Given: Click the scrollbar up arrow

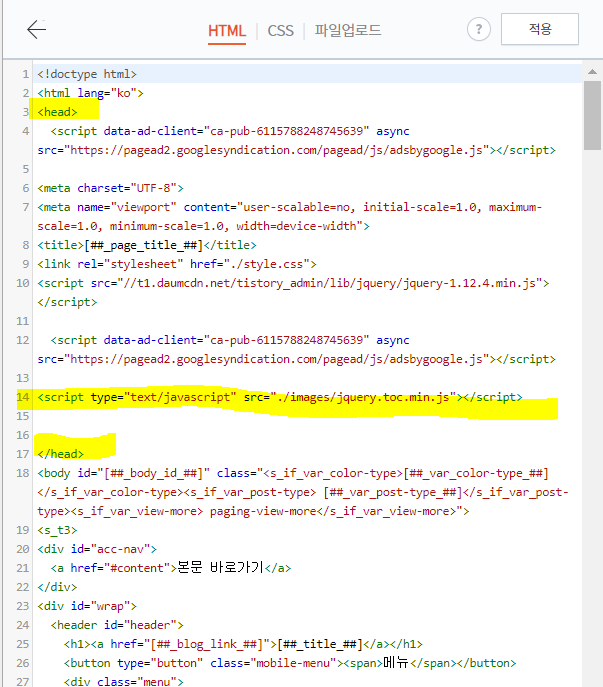Looking at the screenshot, I should tap(592, 71).
